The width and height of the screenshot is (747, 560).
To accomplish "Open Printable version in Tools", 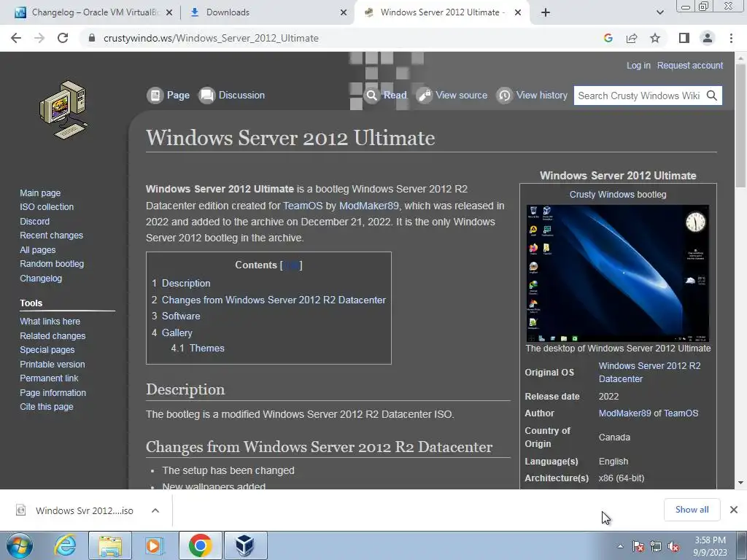I will point(53,365).
